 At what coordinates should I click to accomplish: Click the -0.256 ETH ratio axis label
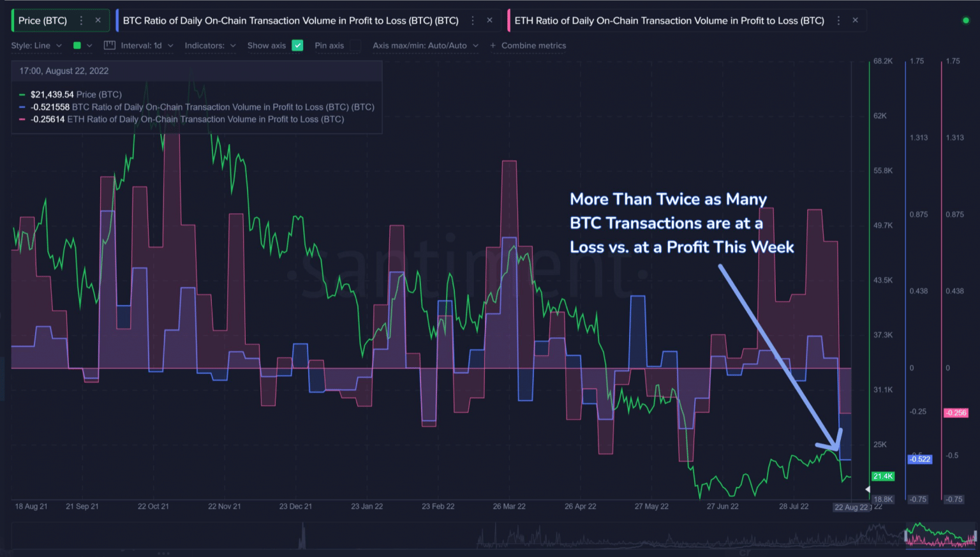tap(956, 413)
